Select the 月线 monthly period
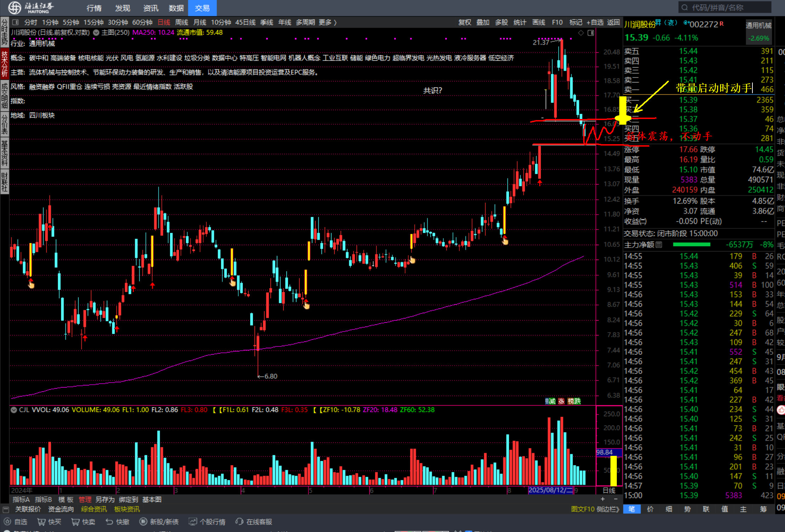 pos(200,22)
